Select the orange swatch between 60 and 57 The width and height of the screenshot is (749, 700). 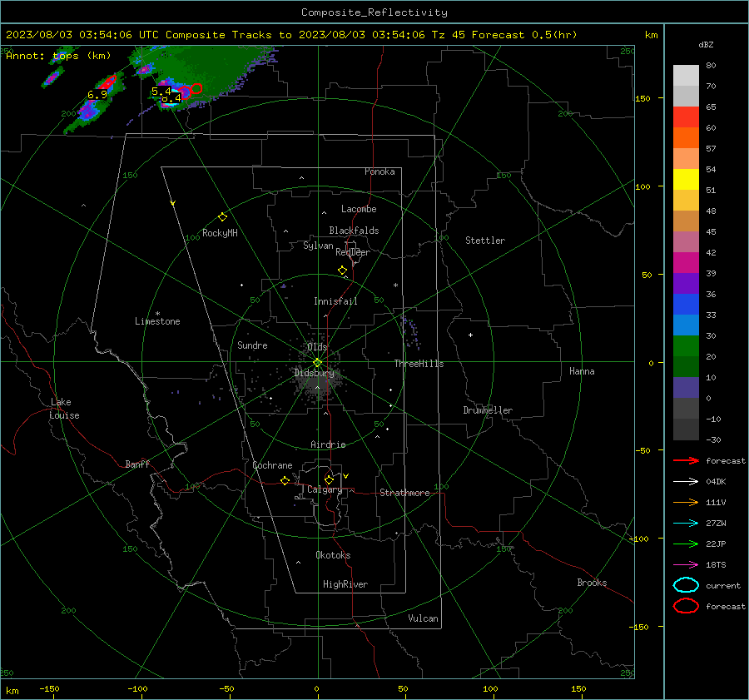pyautogui.click(x=686, y=138)
